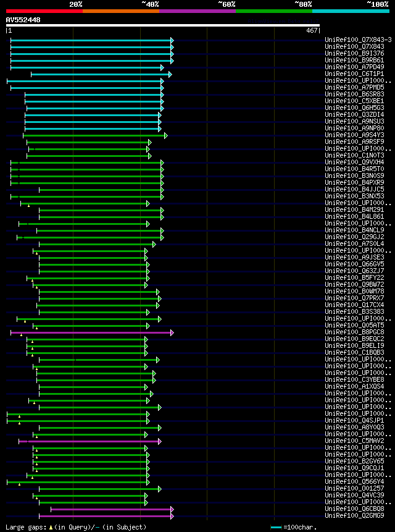Open hit UniRef100_A7PD49
The height and width of the screenshot is (532, 395).
coord(355,67)
